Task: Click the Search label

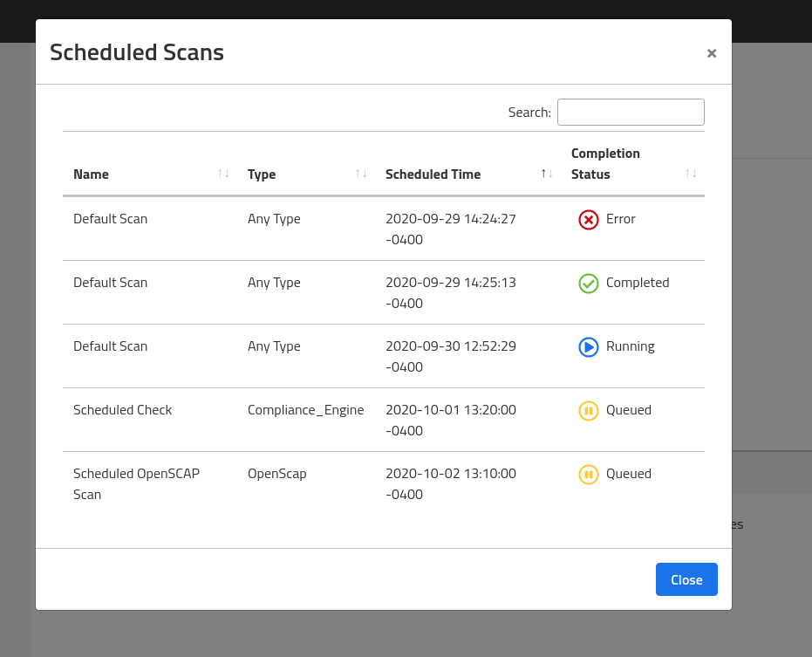Action: [x=529, y=112]
